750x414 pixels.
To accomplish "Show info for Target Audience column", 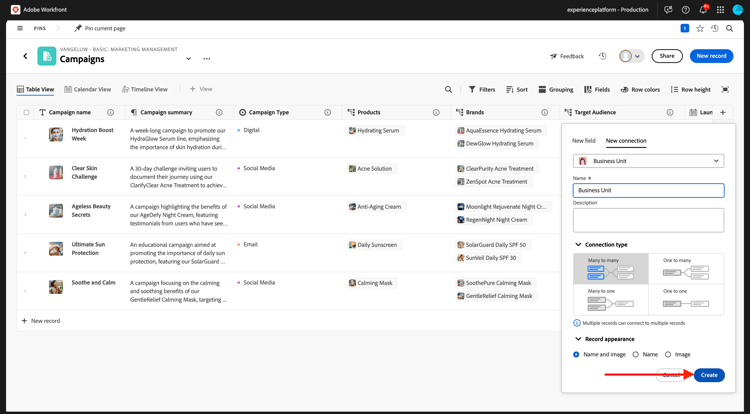I will [670, 112].
